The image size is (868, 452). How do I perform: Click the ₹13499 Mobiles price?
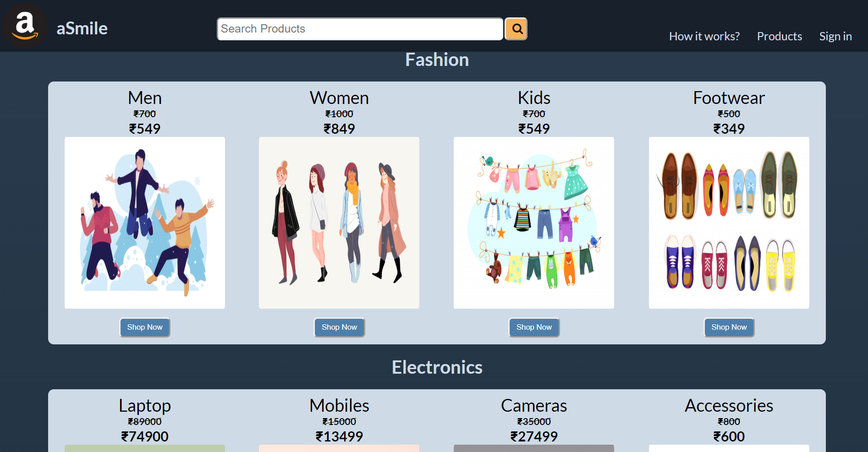tap(339, 436)
